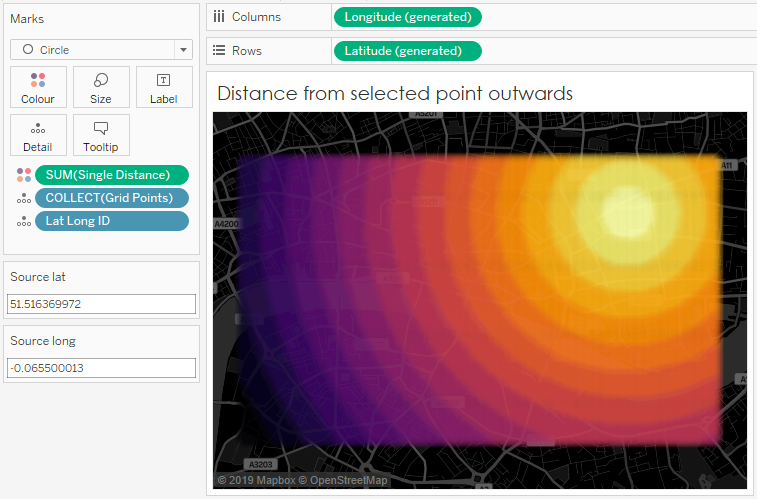This screenshot has height=499, width=757.
Task: Open the Size marks card
Action: 101,87
